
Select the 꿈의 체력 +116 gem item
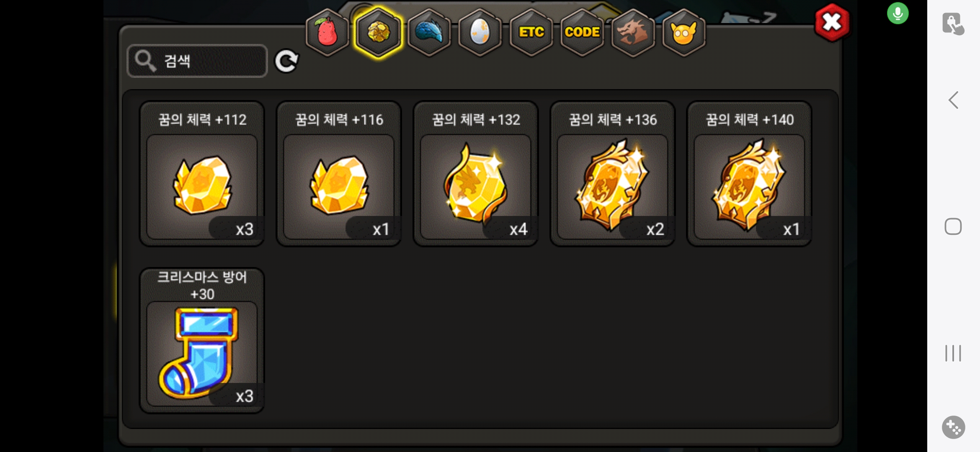[339, 174]
